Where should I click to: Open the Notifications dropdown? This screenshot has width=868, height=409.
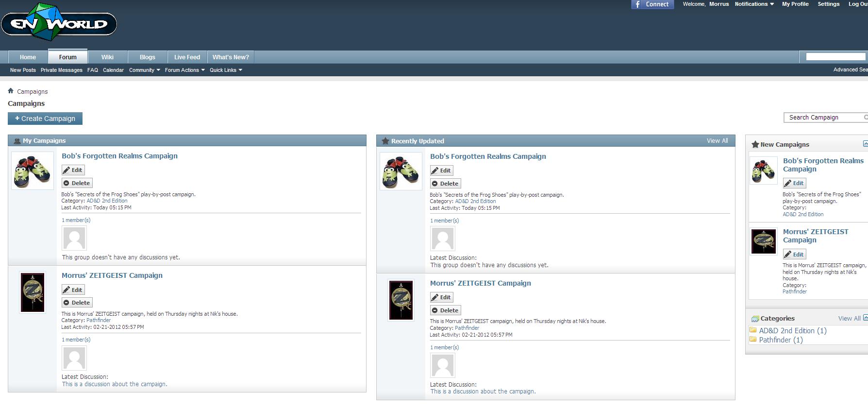(x=754, y=4)
